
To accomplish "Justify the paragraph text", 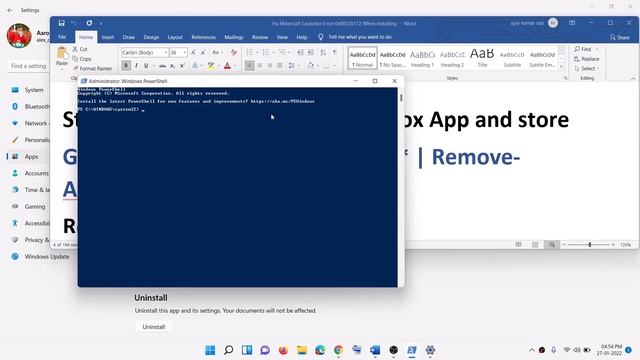I will [280, 65].
